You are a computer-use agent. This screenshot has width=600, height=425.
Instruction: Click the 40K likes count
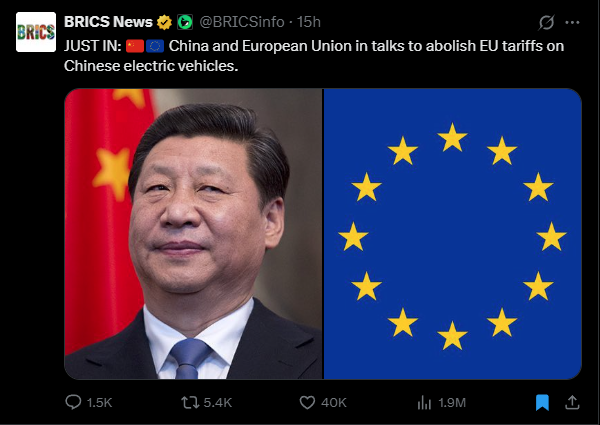coord(334,402)
